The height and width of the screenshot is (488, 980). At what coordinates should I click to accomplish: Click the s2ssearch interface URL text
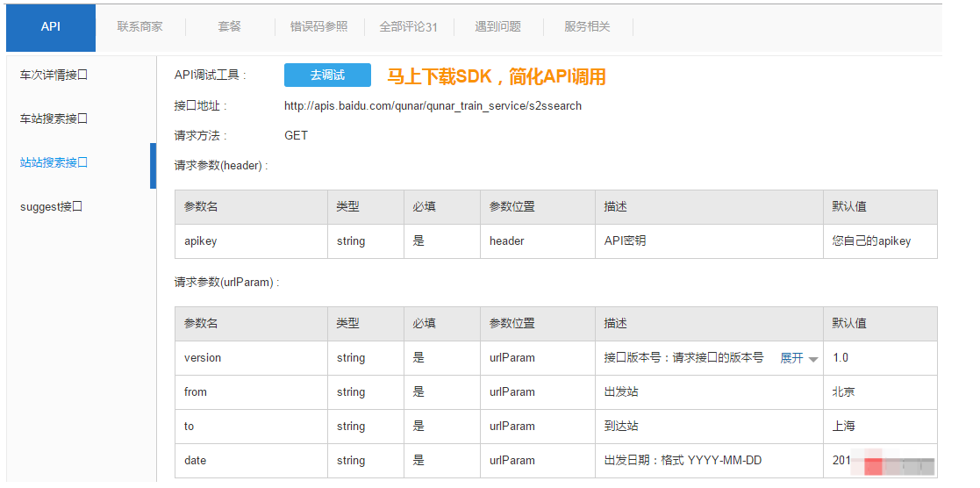click(433, 106)
